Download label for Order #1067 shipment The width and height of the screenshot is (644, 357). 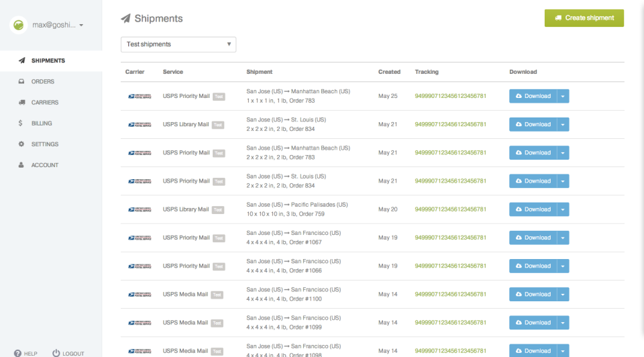532,238
